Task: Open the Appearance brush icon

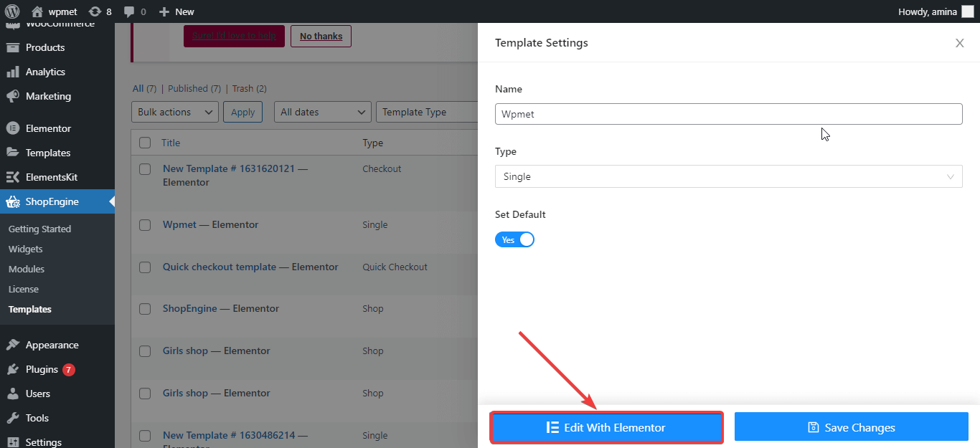Action: 14,344
